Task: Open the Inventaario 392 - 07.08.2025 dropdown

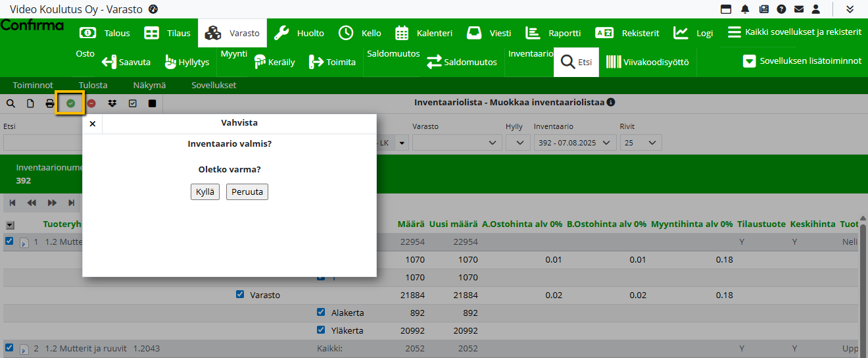Action: [x=575, y=143]
